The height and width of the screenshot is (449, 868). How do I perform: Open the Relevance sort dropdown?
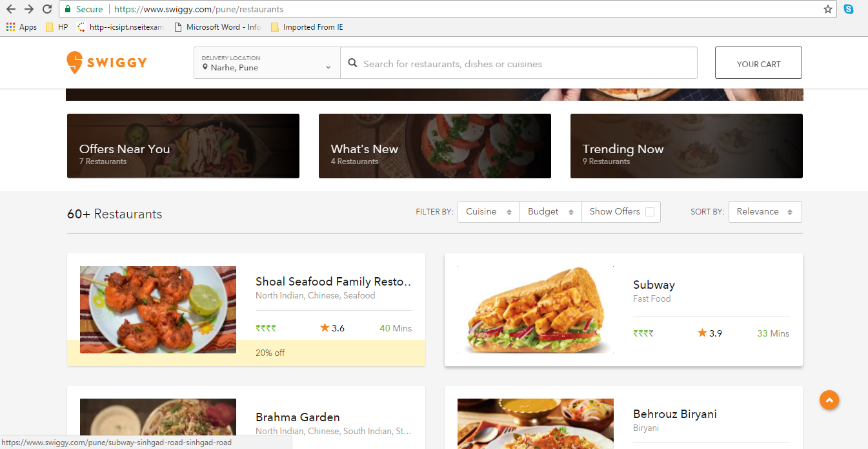click(765, 212)
